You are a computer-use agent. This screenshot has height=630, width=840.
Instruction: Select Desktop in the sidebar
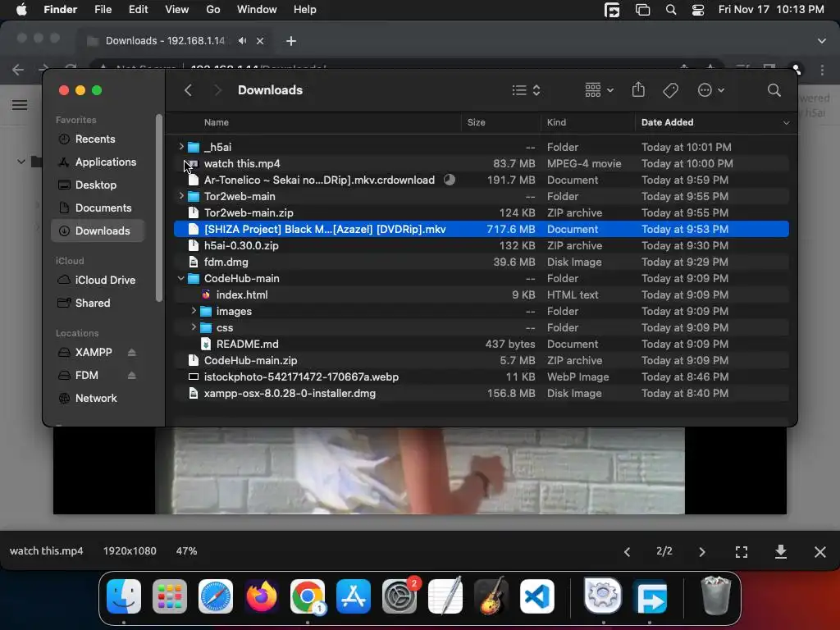pos(98,185)
